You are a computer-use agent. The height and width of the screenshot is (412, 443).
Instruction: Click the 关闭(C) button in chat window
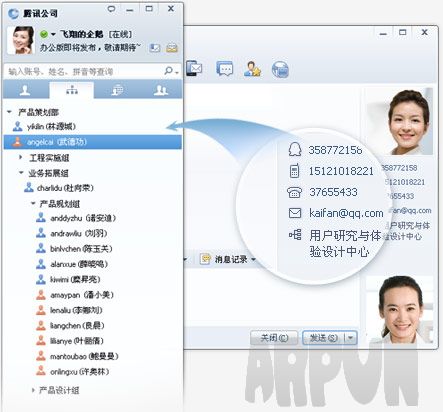point(274,338)
